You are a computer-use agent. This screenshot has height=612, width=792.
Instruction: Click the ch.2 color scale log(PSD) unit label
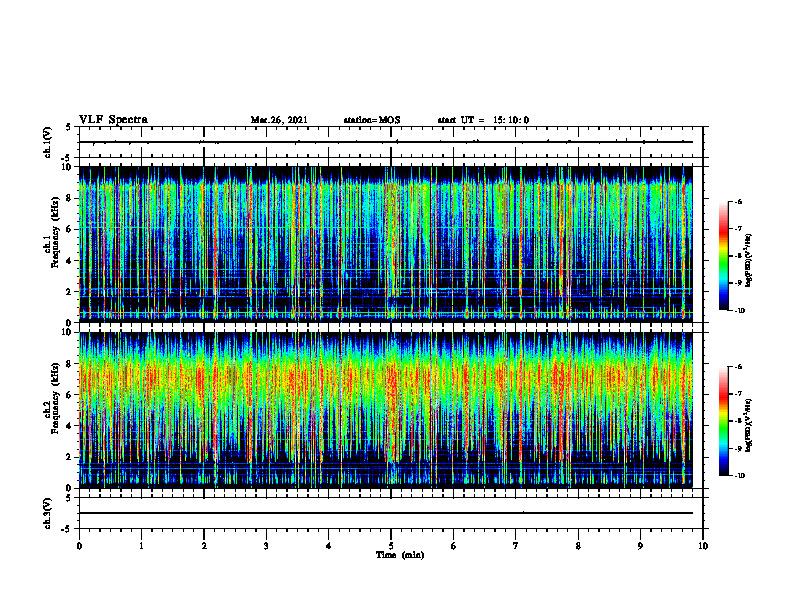pyautogui.click(x=749, y=425)
